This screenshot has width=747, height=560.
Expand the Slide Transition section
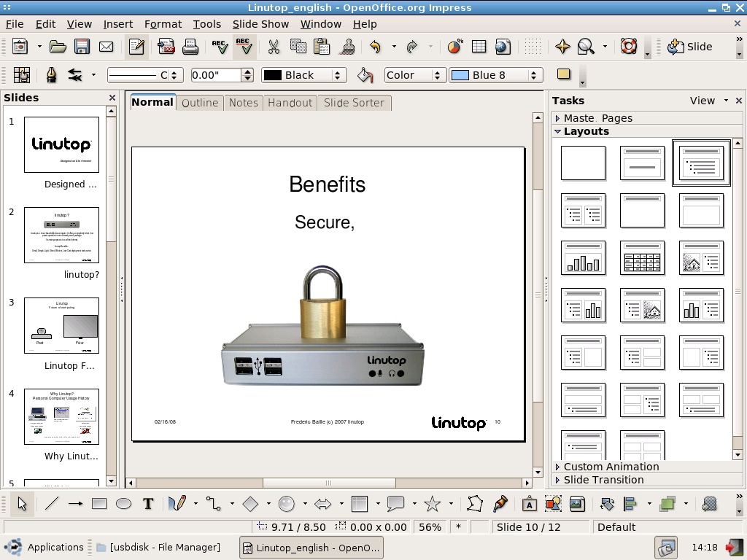pos(603,480)
